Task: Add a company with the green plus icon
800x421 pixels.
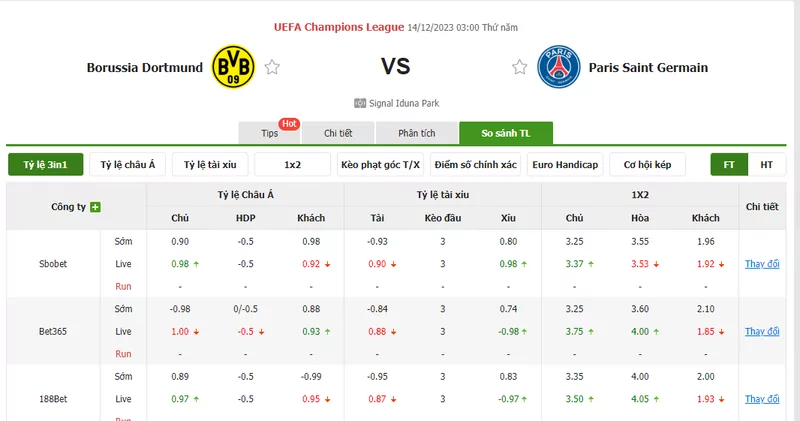Action: pos(95,207)
